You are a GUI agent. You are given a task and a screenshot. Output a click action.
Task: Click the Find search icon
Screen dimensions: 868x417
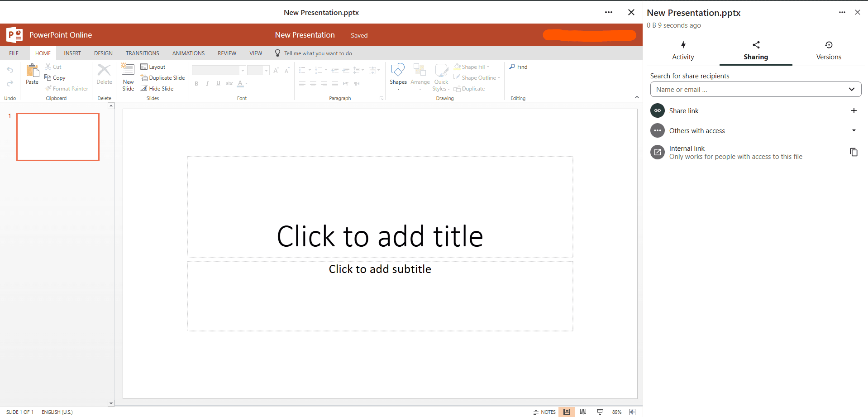[512, 67]
